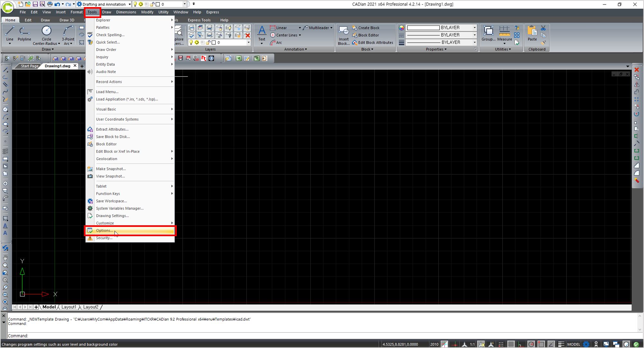Choose the Circle Center-Radius tool
644x348 pixels.
pyautogui.click(x=46, y=35)
